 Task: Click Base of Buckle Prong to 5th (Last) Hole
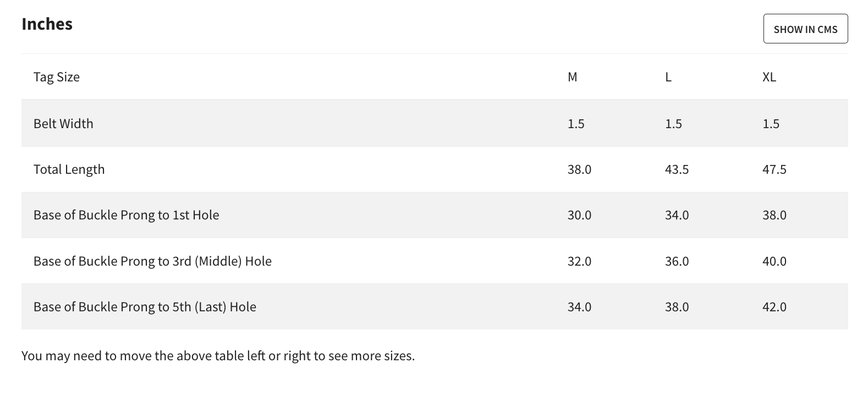[x=145, y=307]
